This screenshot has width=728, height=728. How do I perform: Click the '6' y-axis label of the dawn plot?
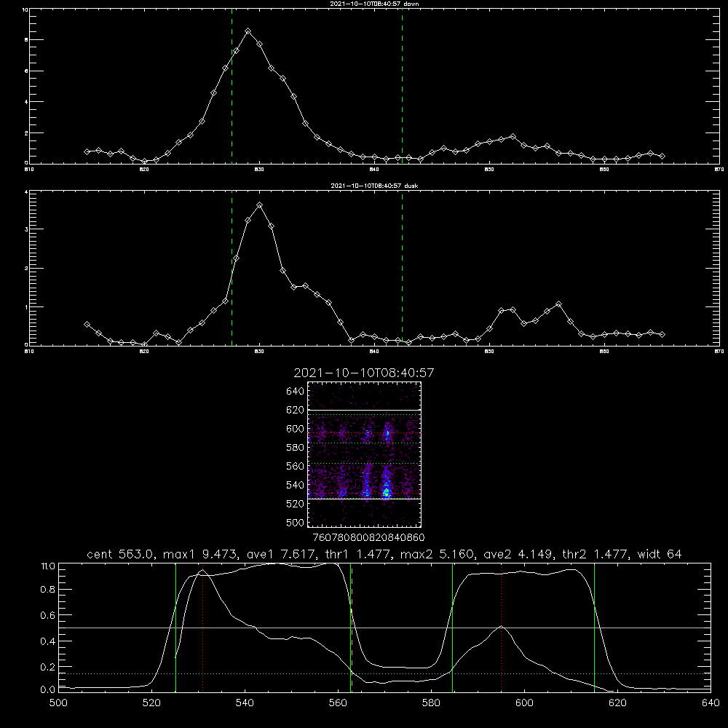pyautogui.click(x=26, y=71)
